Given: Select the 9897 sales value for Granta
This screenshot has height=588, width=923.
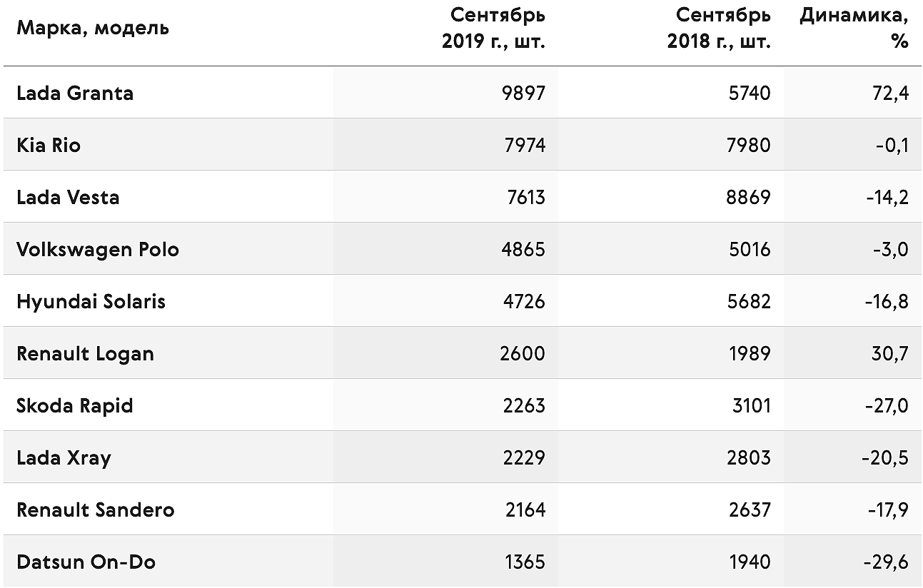Looking at the screenshot, I should (523, 93).
